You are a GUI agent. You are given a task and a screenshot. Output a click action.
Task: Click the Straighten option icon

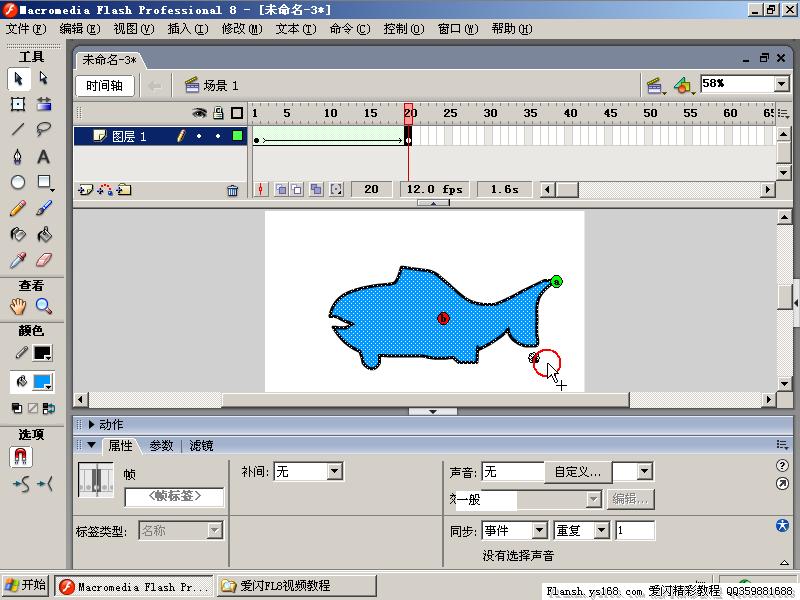[x=45, y=484]
